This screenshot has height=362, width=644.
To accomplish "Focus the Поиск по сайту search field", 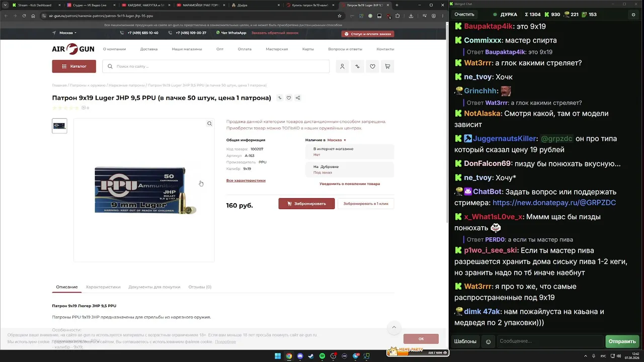I will click(x=216, y=66).
